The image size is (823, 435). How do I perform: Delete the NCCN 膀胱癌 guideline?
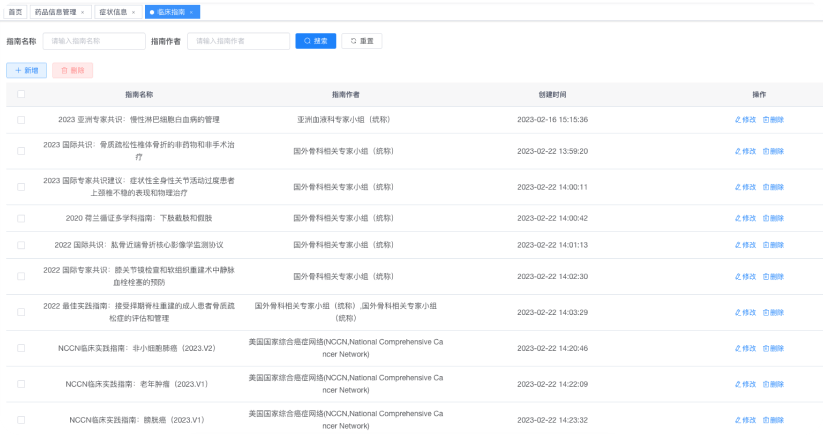point(773,420)
